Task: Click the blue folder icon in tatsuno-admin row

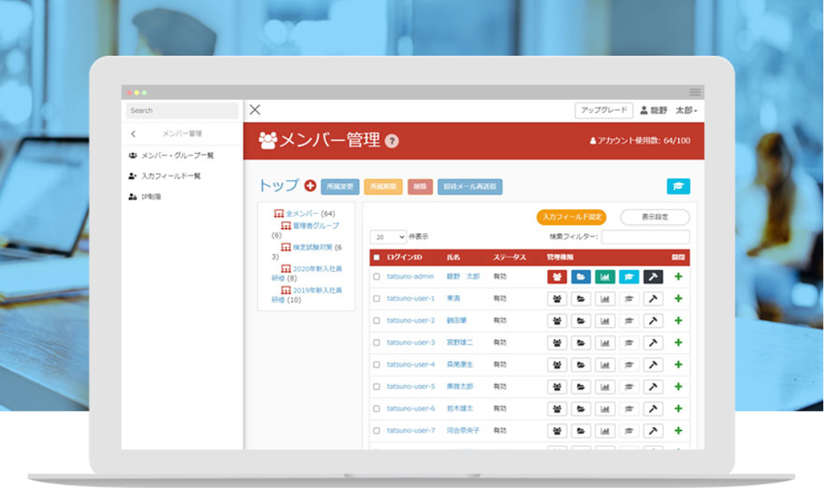Action: (x=581, y=277)
